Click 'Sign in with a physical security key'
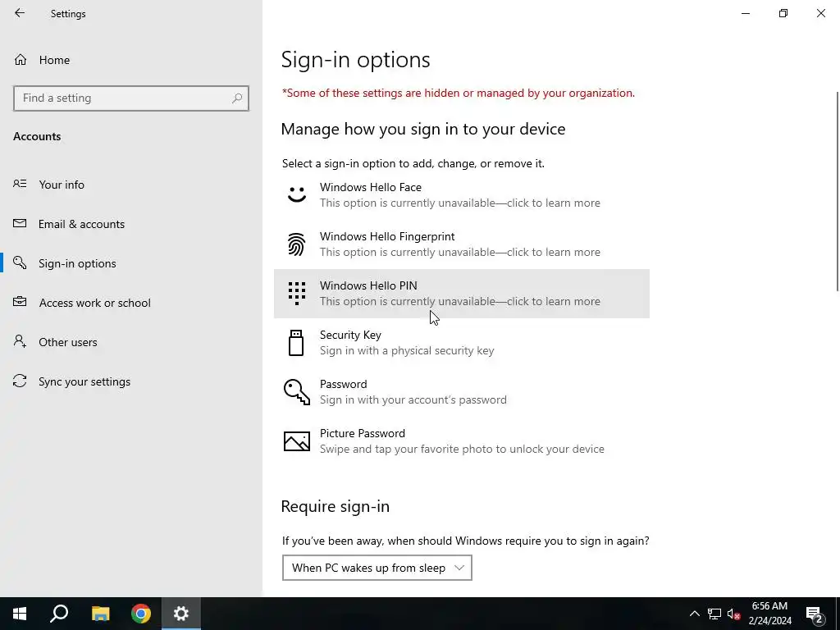This screenshot has height=630, width=840. [x=407, y=350]
